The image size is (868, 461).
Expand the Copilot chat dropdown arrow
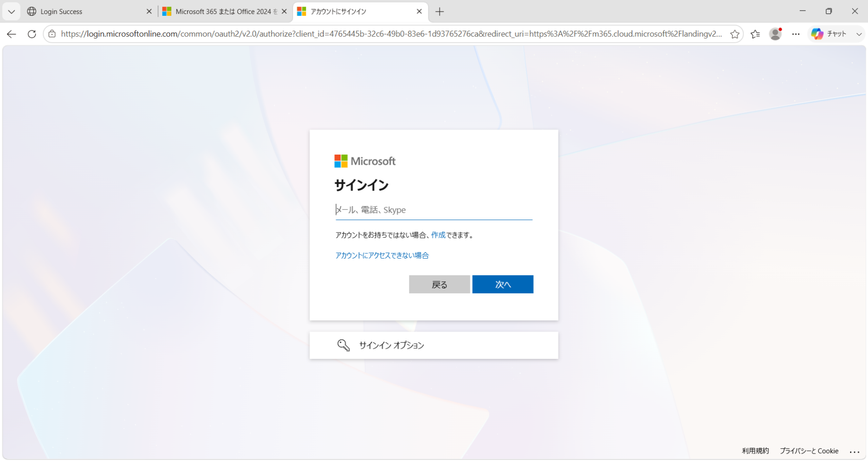(859, 34)
